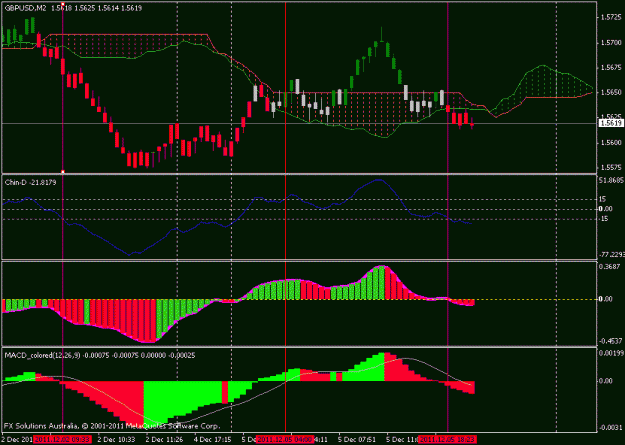The height and width of the screenshot is (445, 625).
Task: Click the GBPUSD,M2 chart title text
Action: pos(24,8)
